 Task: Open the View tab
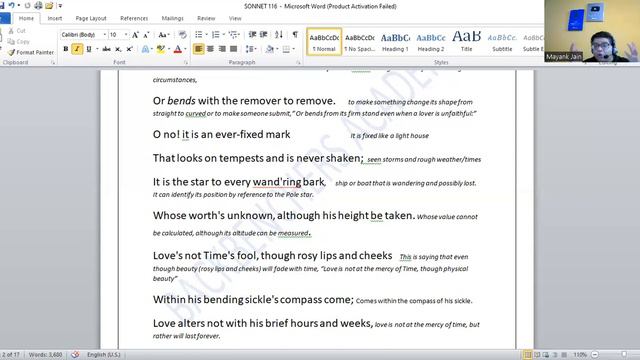[x=235, y=18]
